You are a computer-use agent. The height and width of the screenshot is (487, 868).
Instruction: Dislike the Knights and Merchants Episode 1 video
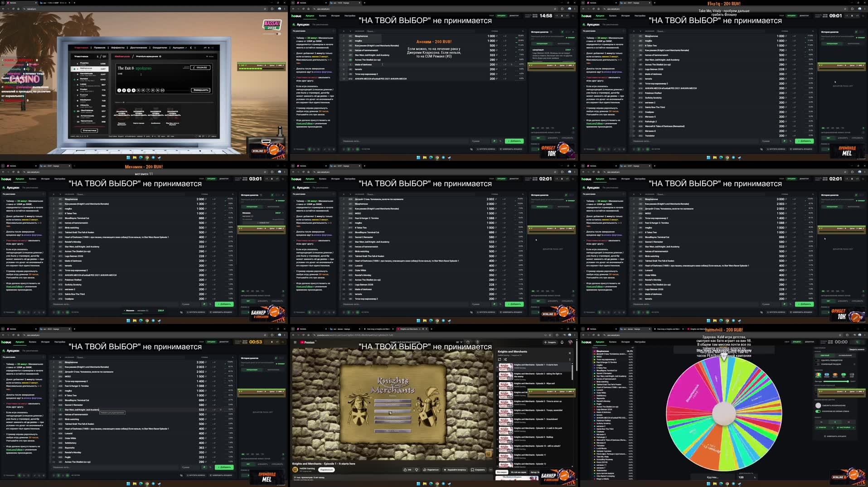tap(417, 470)
